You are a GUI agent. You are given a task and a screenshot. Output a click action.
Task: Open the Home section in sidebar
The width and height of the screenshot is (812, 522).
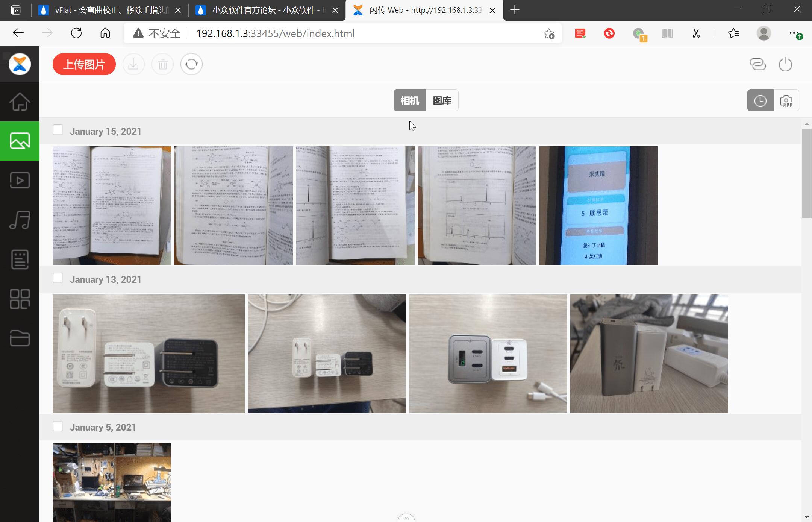(x=20, y=102)
